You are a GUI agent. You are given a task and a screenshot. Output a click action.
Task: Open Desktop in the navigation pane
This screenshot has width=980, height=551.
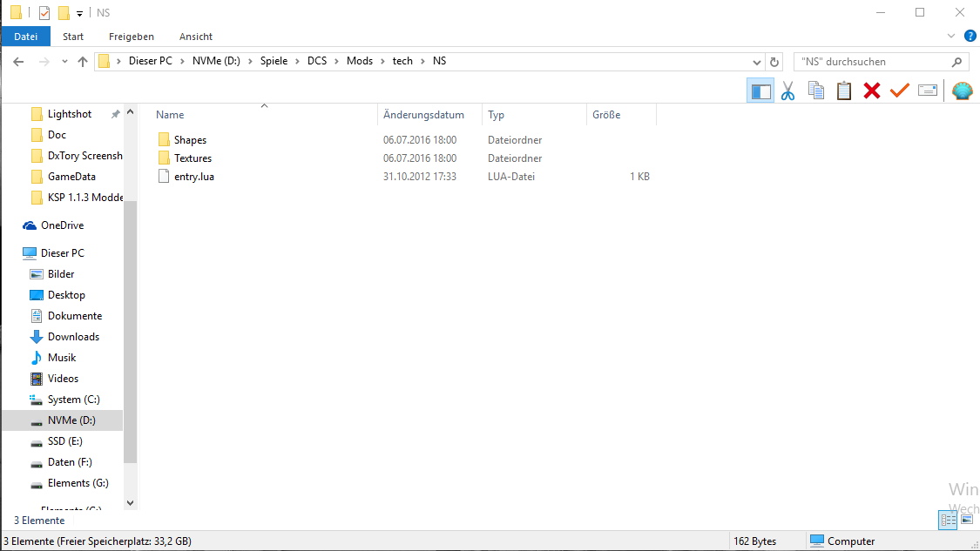66,295
